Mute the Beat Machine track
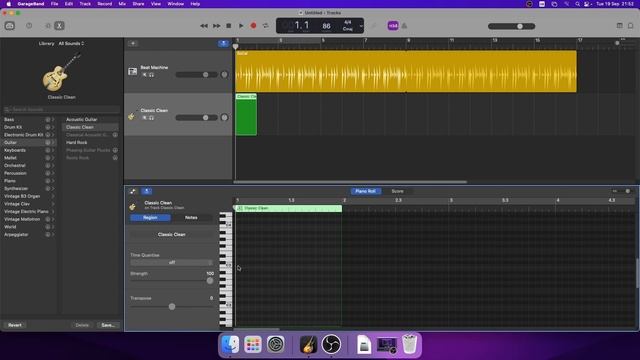Image resolution: width=640 pixels, height=360 pixels. 144,75
